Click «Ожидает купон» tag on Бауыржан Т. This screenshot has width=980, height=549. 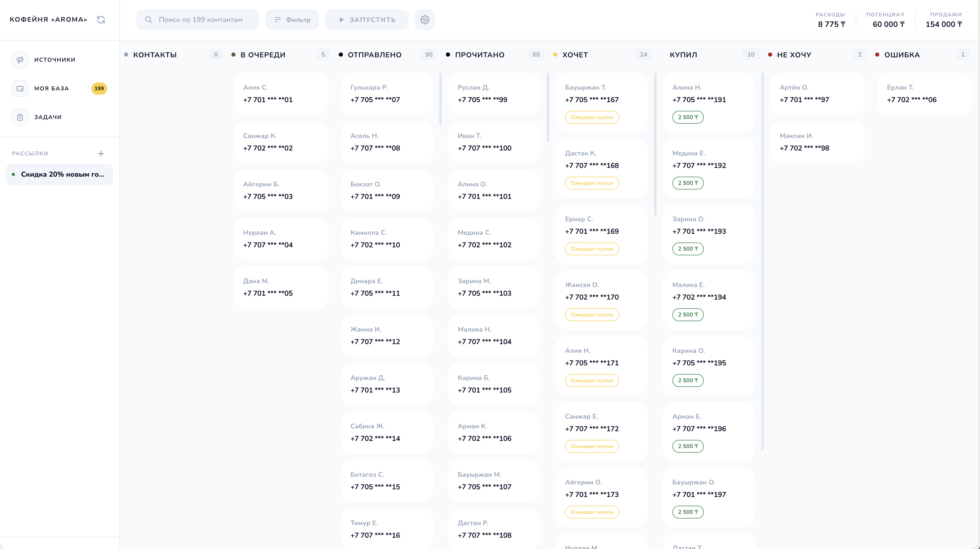pyautogui.click(x=592, y=117)
